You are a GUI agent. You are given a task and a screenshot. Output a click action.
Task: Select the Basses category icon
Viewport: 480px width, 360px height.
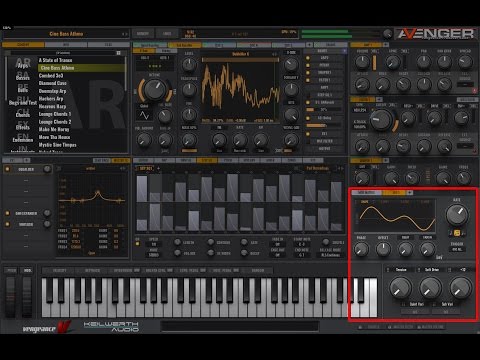pos(23,76)
